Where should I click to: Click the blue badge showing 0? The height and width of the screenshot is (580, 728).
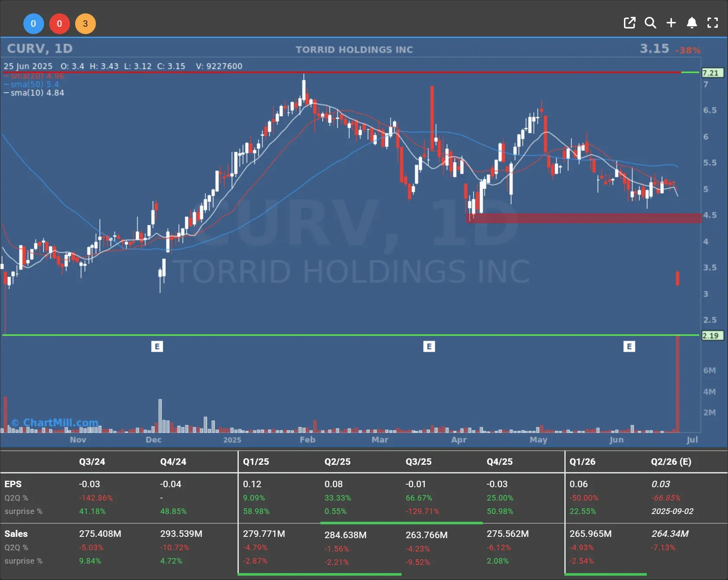(x=33, y=24)
